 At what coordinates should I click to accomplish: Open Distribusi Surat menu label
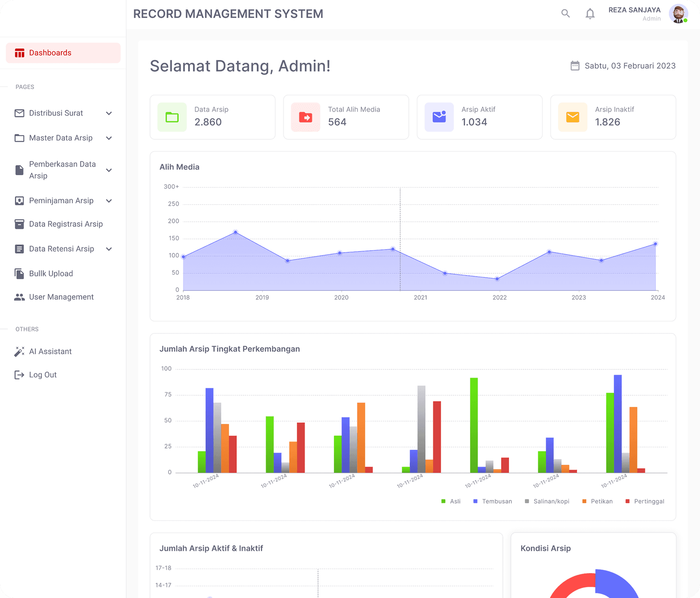[56, 113]
